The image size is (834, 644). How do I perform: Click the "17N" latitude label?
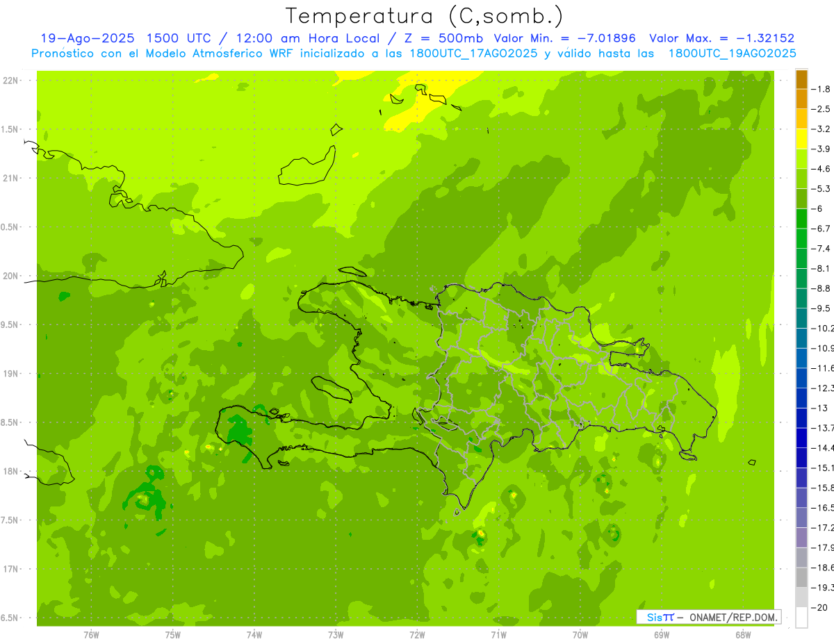point(12,570)
